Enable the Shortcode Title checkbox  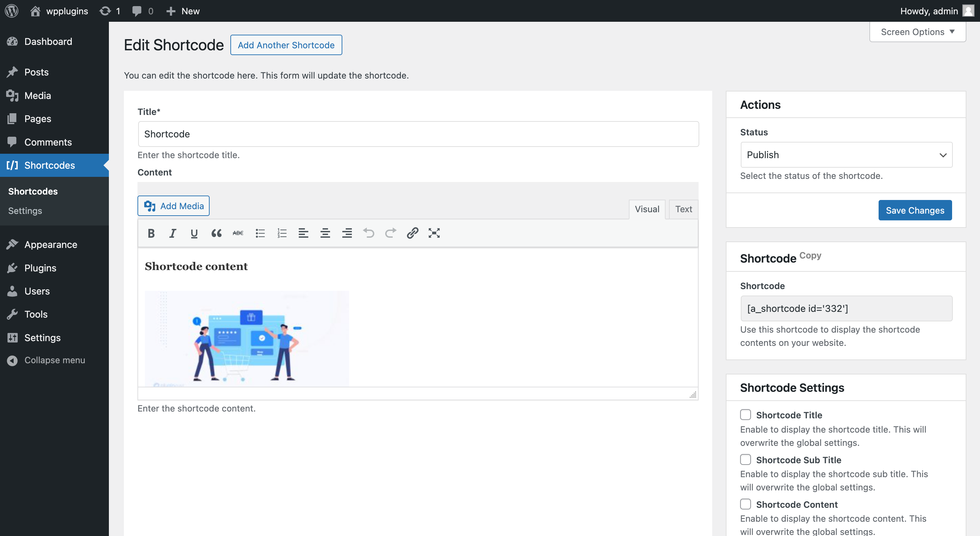(745, 414)
